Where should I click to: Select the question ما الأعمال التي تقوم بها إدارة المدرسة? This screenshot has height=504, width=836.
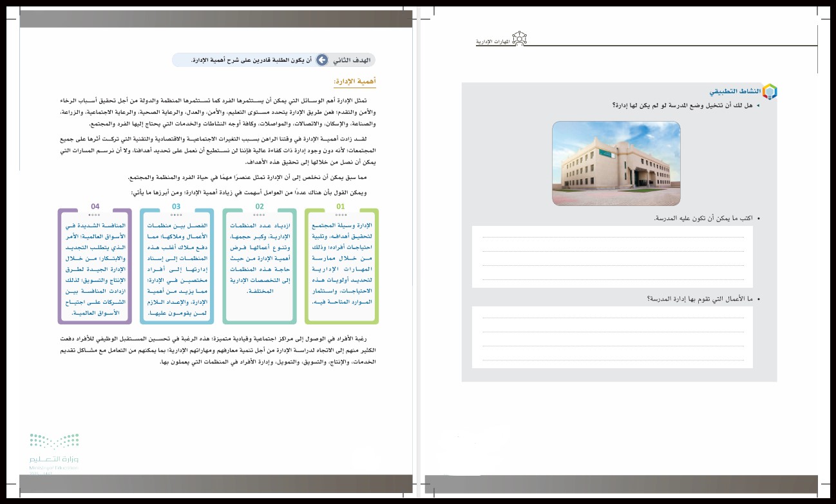(x=700, y=299)
